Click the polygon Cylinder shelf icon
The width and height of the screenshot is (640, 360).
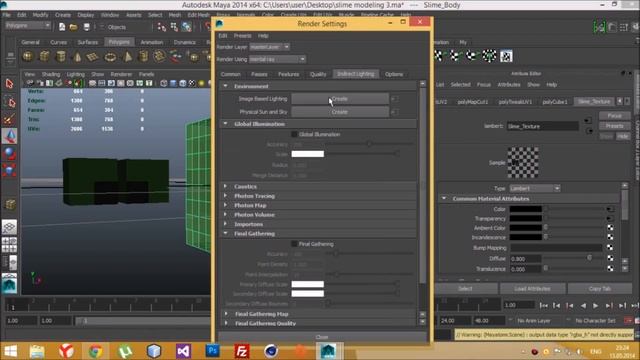click(x=61, y=56)
